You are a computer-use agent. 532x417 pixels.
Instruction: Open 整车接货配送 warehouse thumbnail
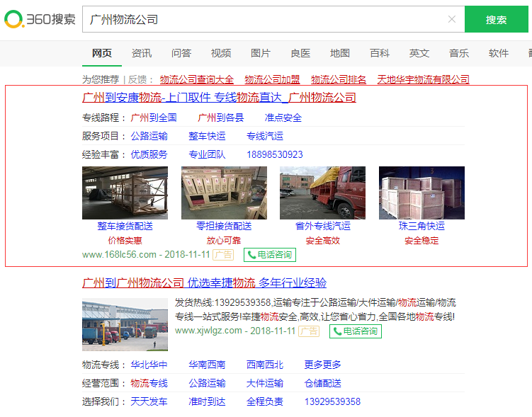pyautogui.click(x=125, y=193)
